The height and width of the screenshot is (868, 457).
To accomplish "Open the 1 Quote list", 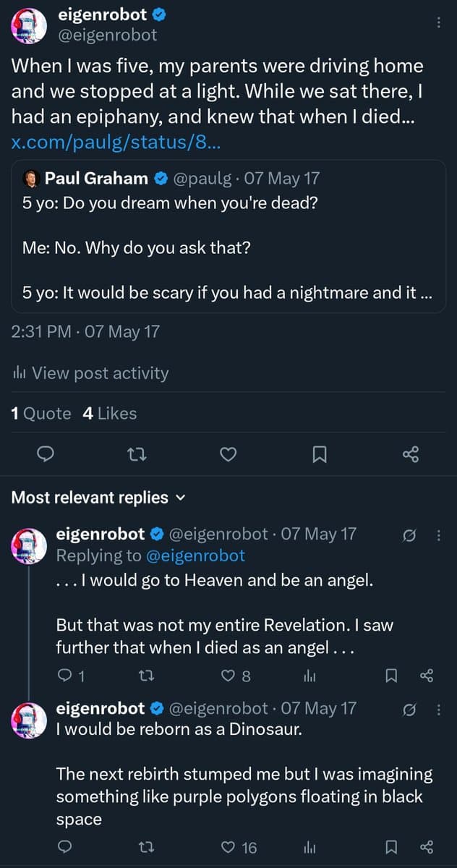I will (x=41, y=414).
